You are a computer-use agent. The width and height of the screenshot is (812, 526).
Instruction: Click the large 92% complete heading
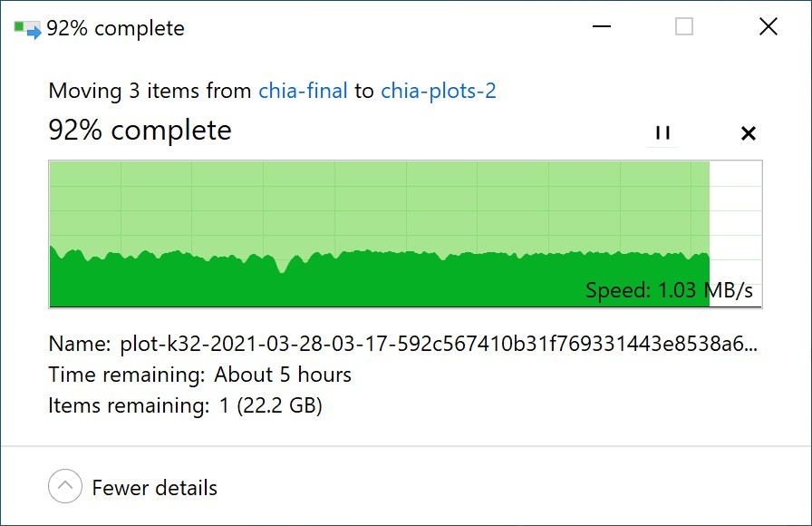click(140, 131)
